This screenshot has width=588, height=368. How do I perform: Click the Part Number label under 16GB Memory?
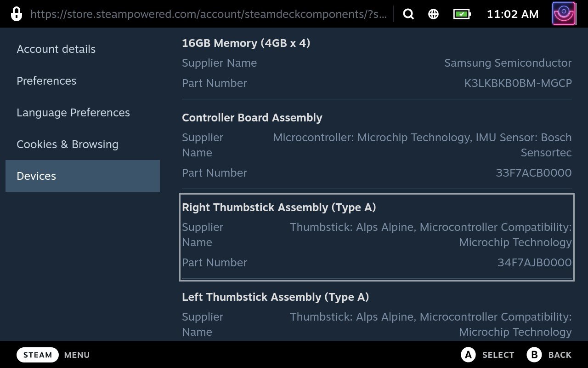tap(215, 83)
